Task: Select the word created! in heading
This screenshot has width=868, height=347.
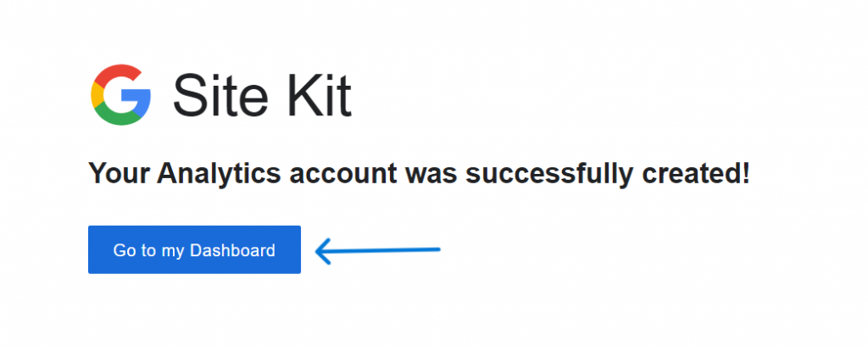Action: 697,173
